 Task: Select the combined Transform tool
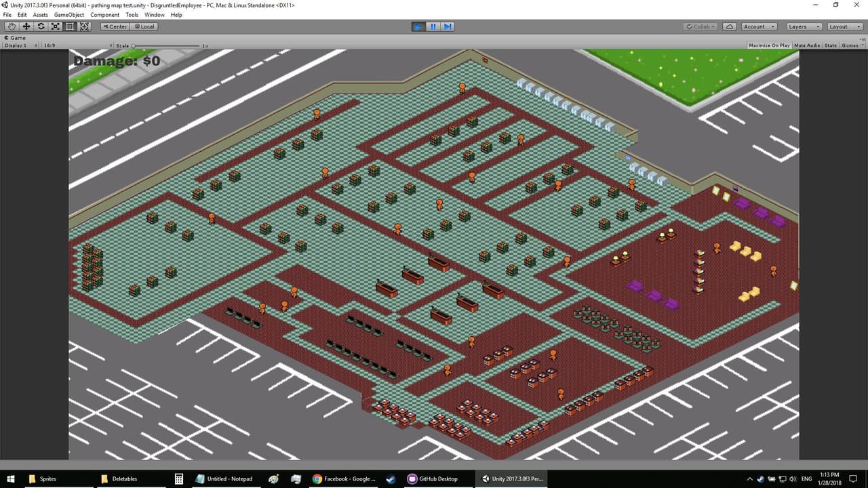[x=85, y=26]
